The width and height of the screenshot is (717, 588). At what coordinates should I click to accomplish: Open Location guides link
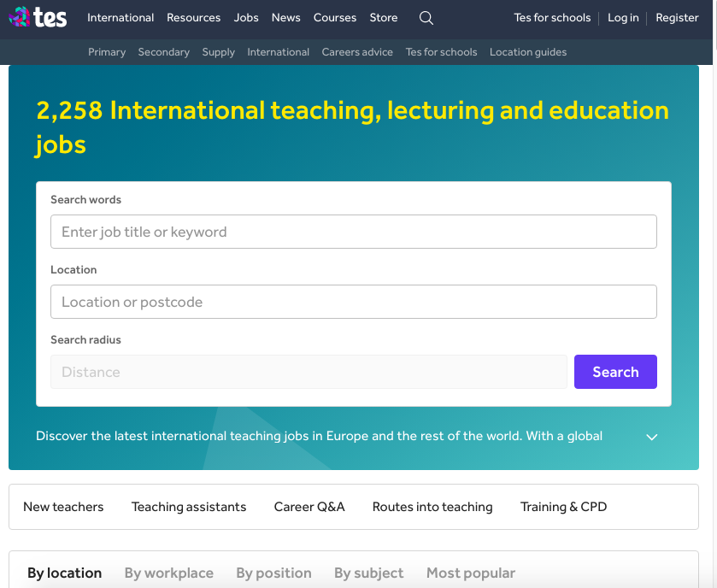528,52
